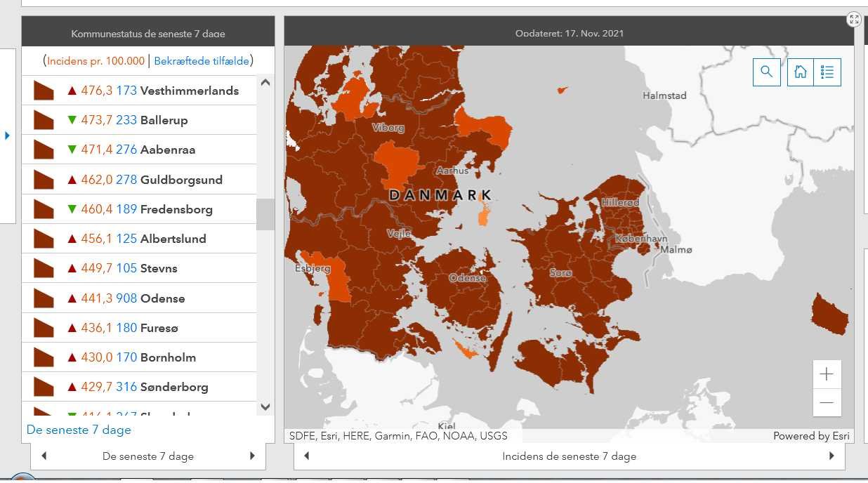868x483 pixels.
Task: Select Bornholm row in the list
Action: pyautogui.click(x=168, y=357)
